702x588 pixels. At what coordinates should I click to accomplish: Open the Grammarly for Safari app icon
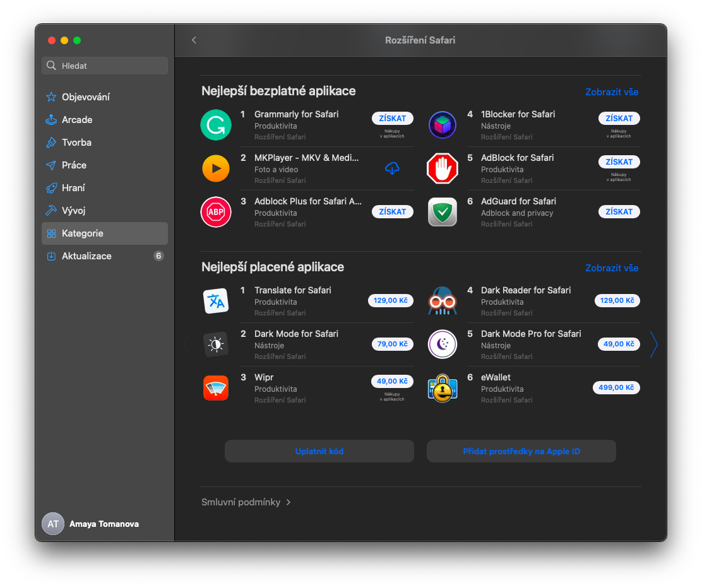point(216,125)
